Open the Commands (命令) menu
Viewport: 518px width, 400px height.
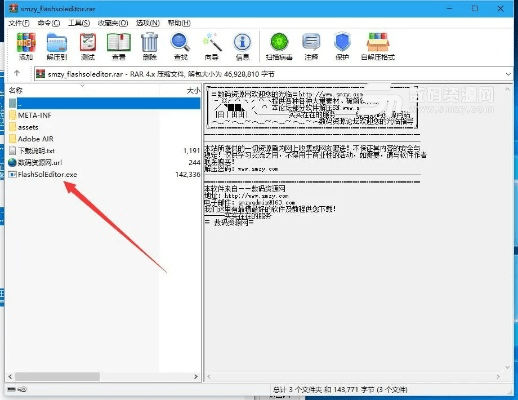49,23
